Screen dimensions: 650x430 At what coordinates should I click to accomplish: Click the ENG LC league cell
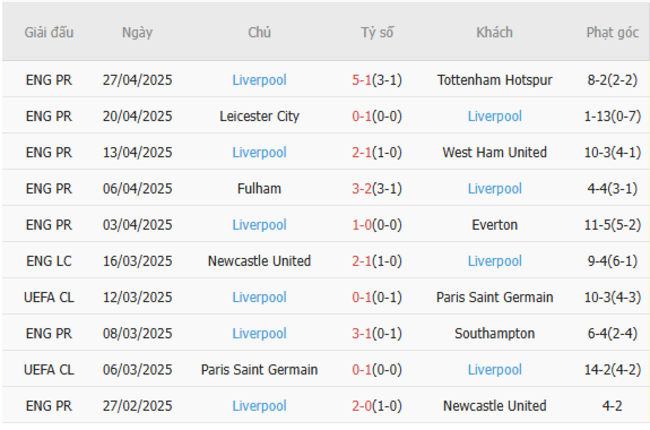click(x=49, y=261)
